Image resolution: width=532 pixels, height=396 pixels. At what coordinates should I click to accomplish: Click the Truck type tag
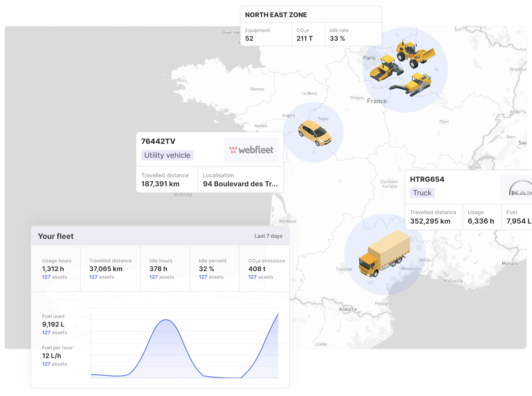tap(422, 193)
